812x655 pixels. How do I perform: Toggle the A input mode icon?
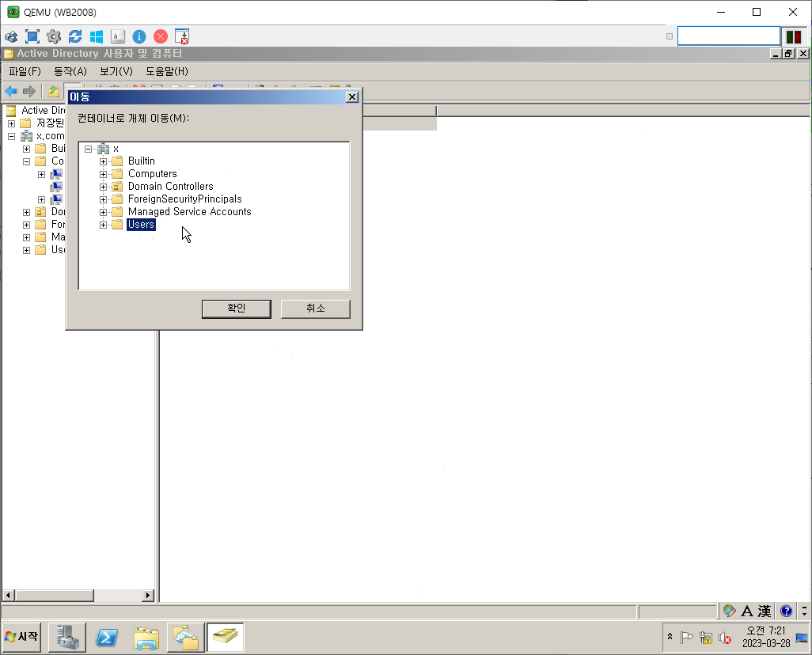coord(747,611)
